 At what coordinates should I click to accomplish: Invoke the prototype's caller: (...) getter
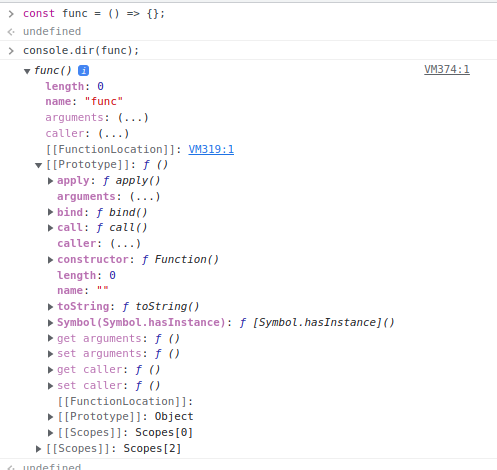tap(125, 244)
